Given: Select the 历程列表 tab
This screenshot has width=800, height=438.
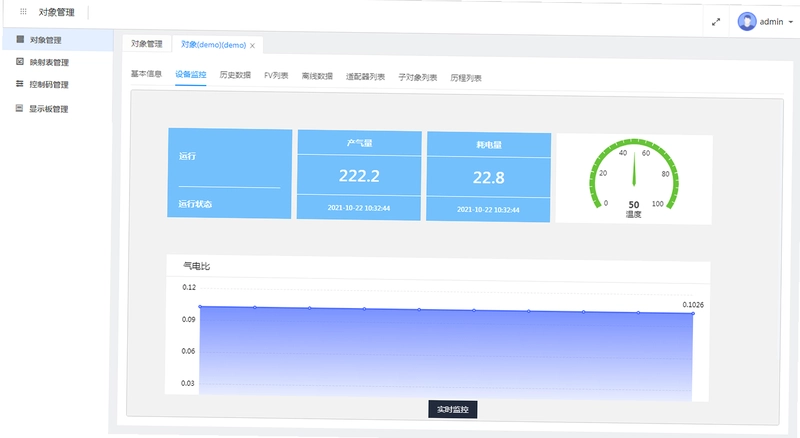Looking at the screenshot, I should coord(466,78).
